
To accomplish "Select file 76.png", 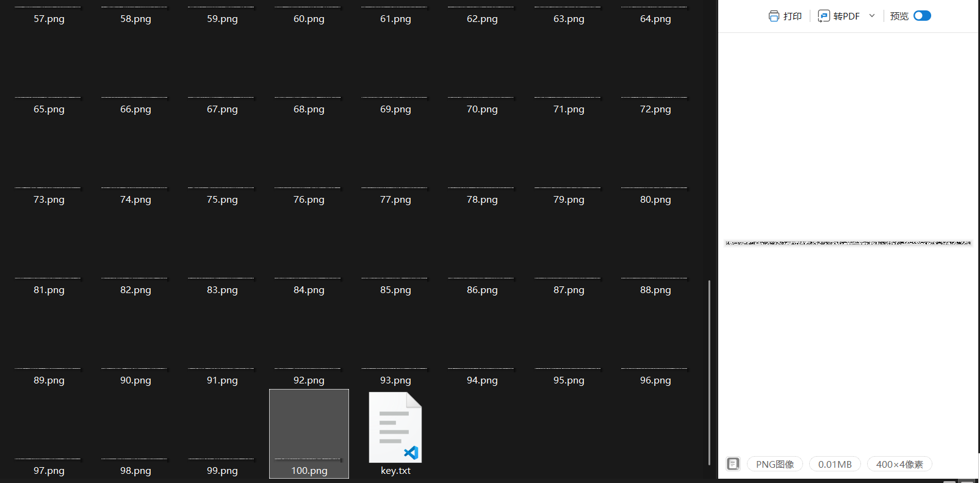I will tap(309, 200).
